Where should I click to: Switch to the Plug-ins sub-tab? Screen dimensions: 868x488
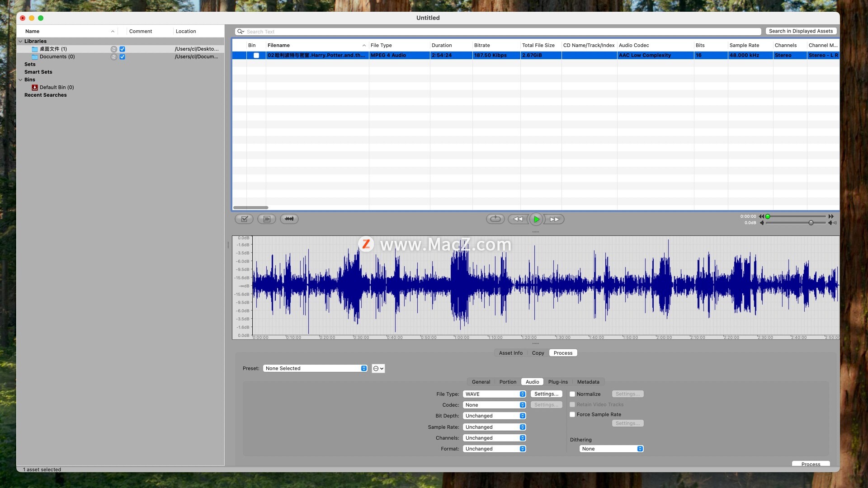coord(558,382)
